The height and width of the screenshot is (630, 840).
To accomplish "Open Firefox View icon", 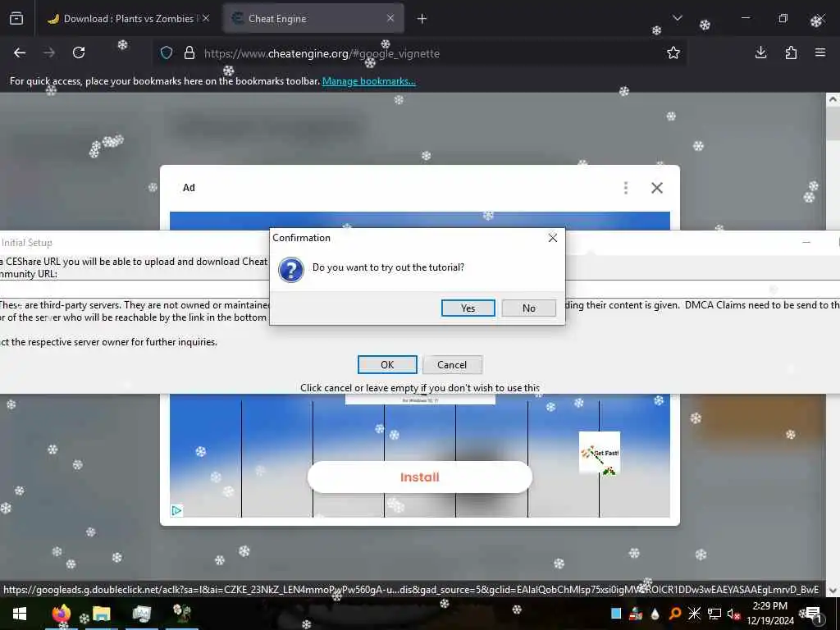I will (16, 19).
